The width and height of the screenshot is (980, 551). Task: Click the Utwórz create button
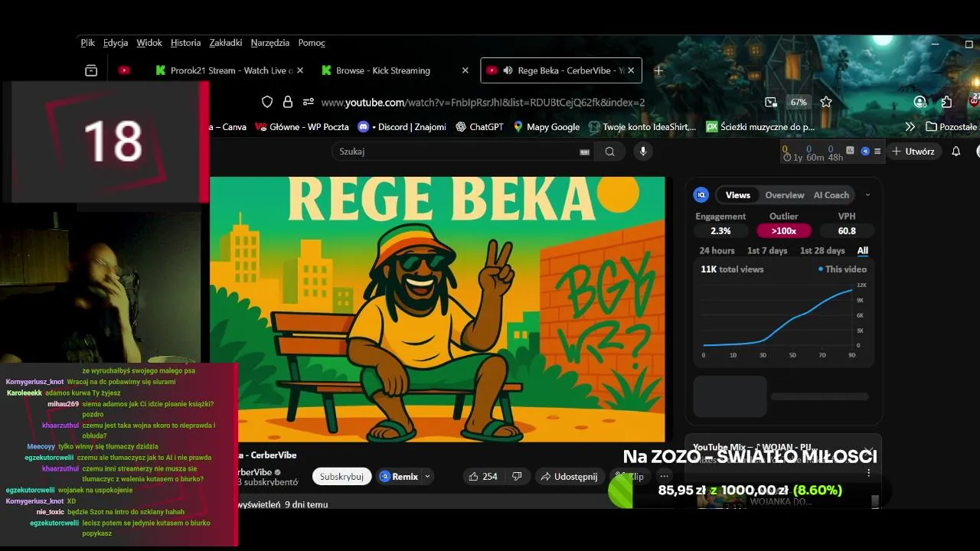coord(913,152)
